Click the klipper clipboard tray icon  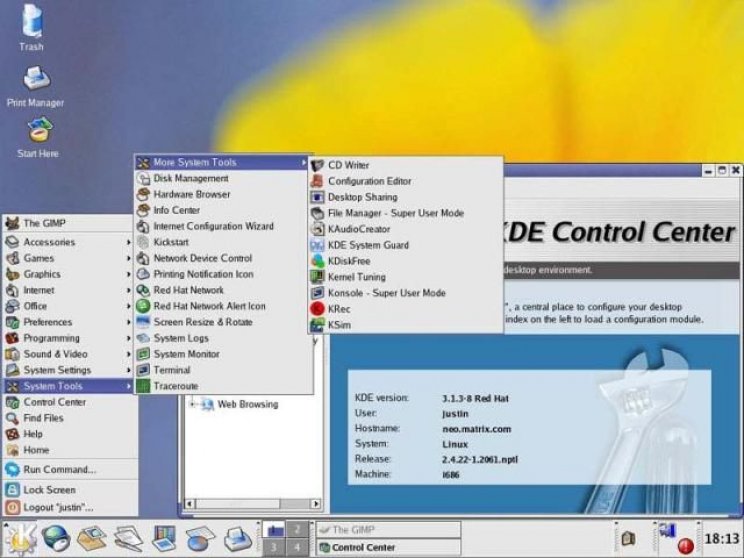point(628,539)
